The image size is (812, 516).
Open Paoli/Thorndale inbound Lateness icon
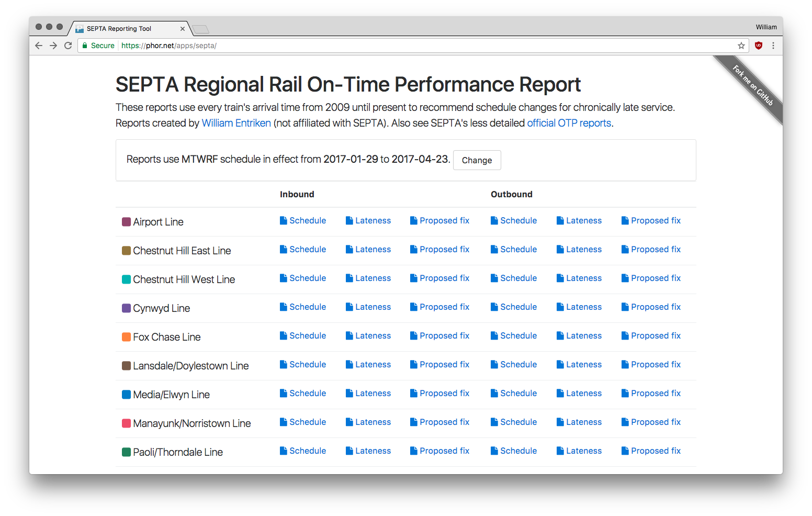click(349, 451)
